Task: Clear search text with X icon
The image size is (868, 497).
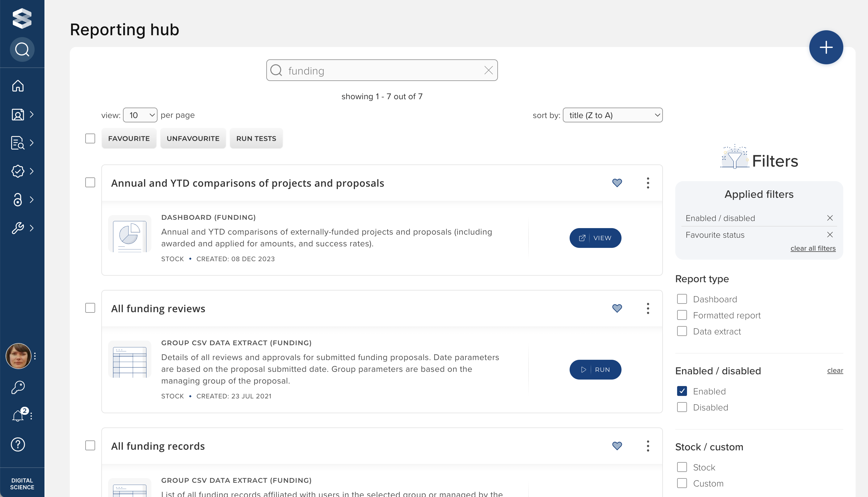Action: 488,70
